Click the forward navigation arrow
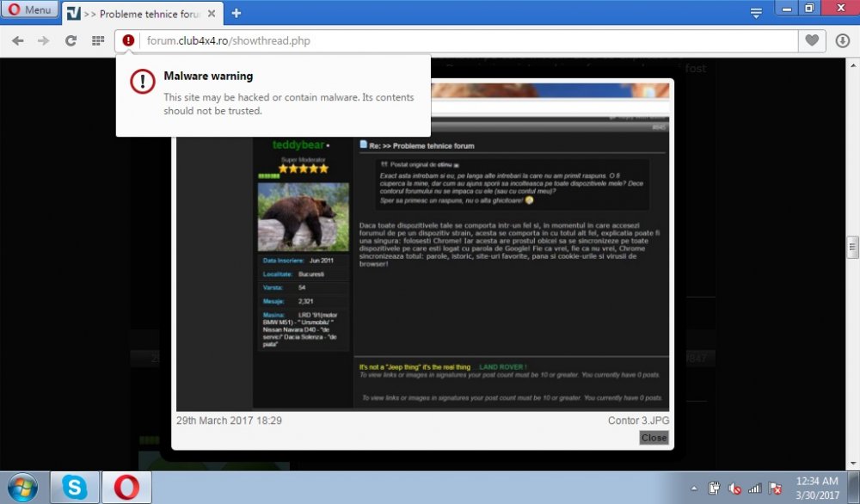Viewport: 860px width, 504px height. 43,40
